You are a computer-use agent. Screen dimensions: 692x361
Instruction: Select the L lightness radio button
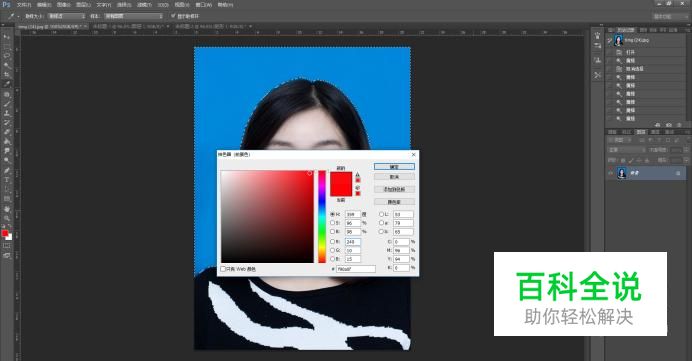381,214
